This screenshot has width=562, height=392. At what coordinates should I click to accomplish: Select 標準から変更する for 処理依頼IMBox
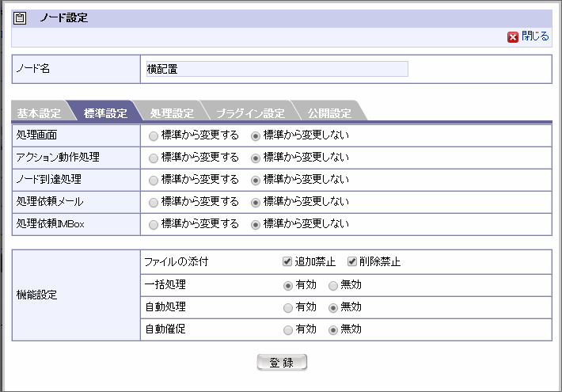(154, 225)
